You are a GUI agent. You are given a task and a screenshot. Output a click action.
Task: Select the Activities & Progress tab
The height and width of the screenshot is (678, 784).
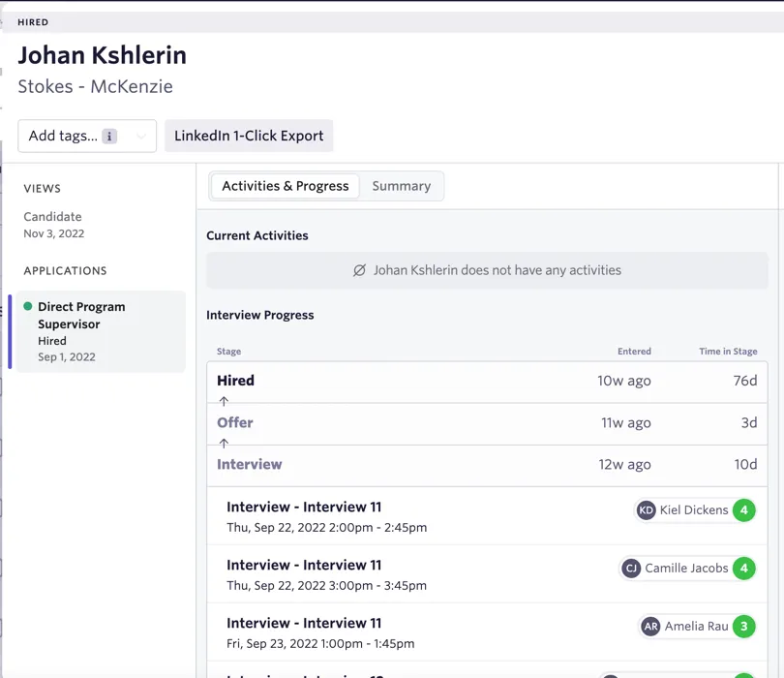coord(285,186)
